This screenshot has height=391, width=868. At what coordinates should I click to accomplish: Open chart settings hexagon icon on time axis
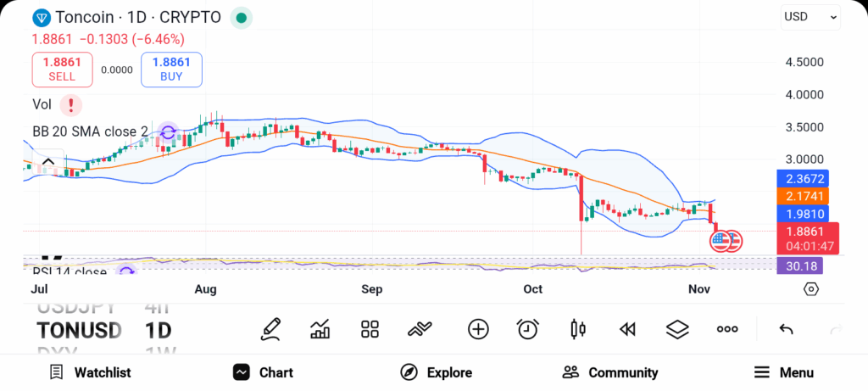click(811, 289)
